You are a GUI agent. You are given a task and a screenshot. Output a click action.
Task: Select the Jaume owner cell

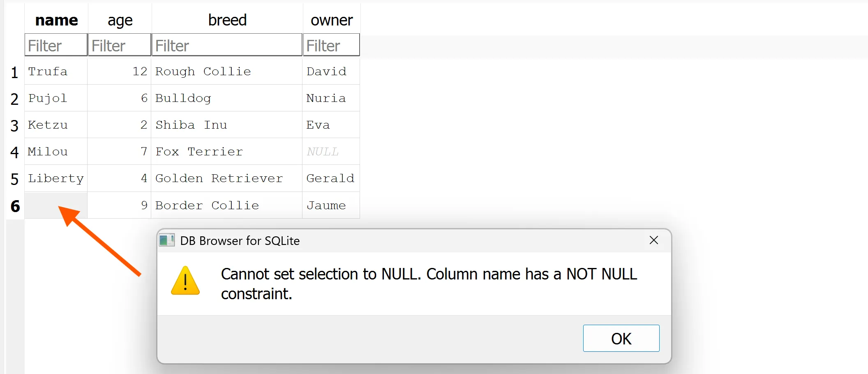(331, 205)
